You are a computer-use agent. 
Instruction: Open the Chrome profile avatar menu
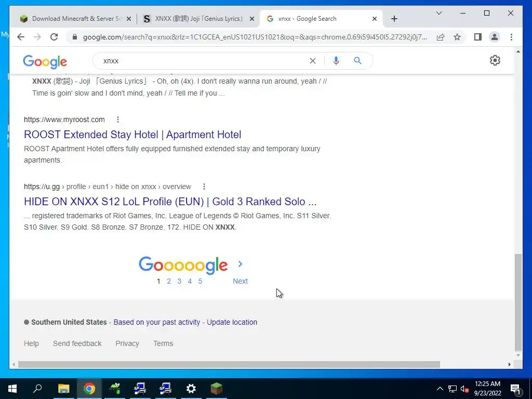[495, 37]
